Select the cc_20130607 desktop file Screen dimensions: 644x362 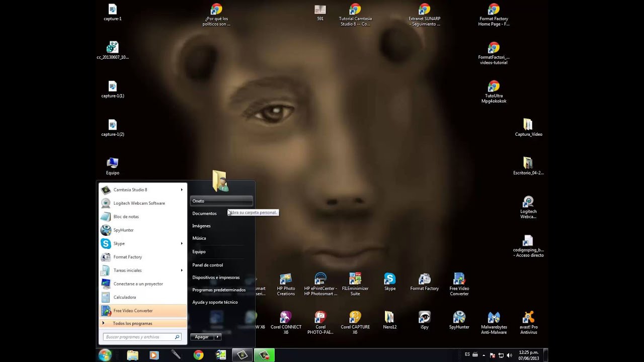pyautogui.click(x=113, y=51)
